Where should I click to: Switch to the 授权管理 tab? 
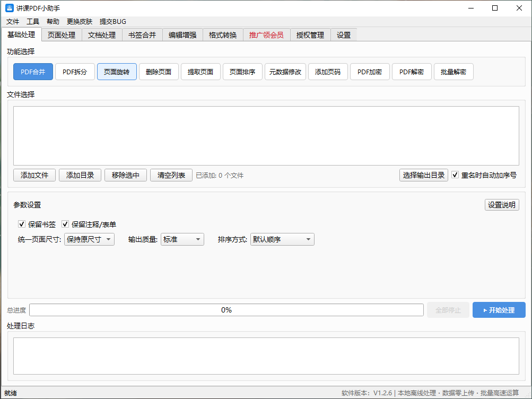[310, 36]
